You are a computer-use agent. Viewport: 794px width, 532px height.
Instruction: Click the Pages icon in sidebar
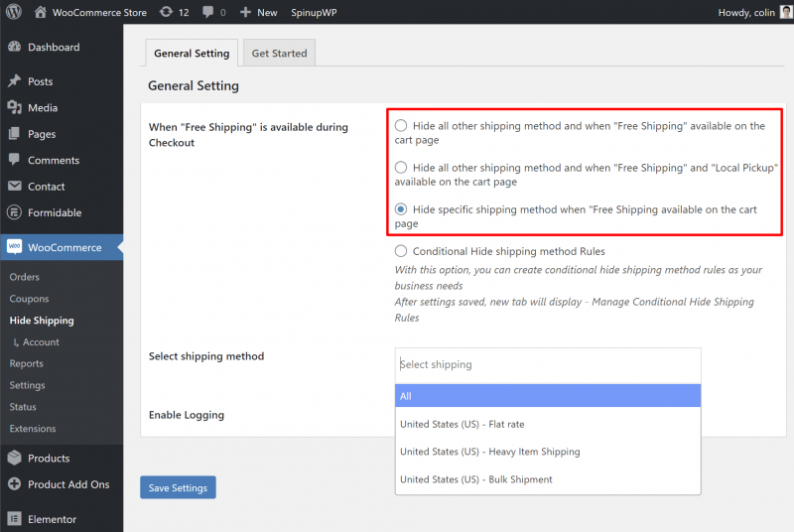(x=14, y=134)
